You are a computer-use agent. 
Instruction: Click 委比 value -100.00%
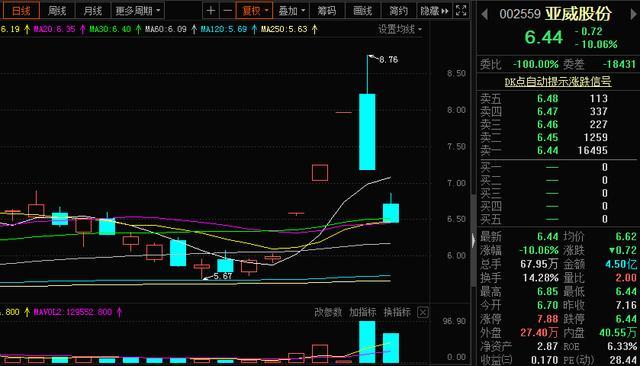[536, 64]
